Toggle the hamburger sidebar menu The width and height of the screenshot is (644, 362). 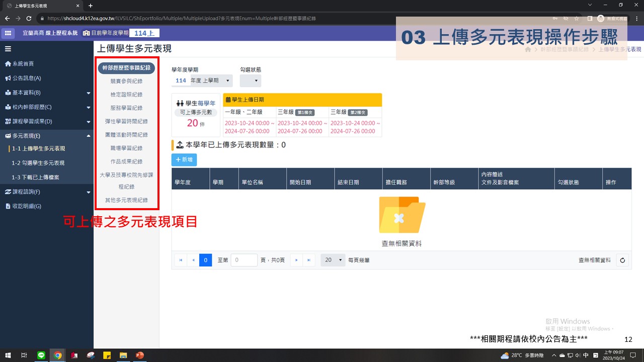pyautogui.click(x=8, y=49)
